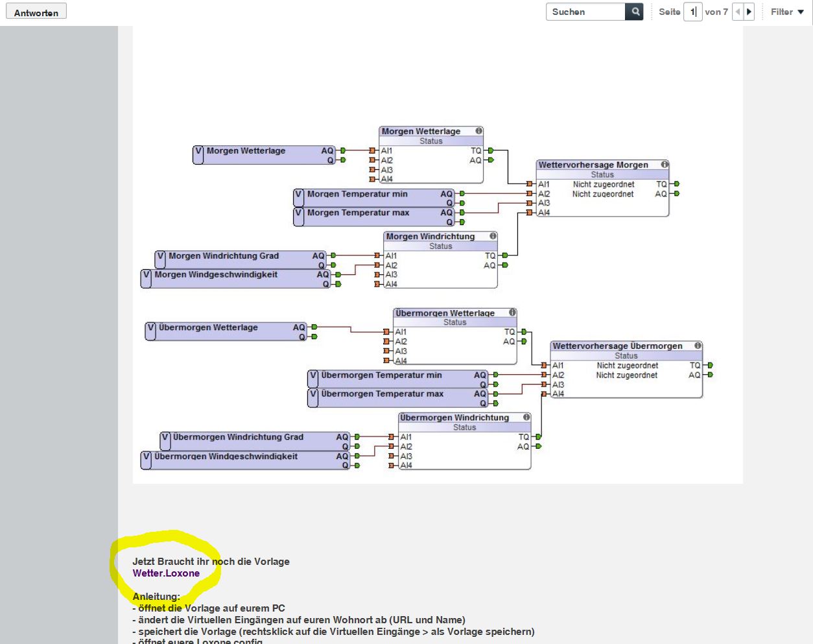Viewport: 813px width, 644px height.
Task: Click info icon on Wettervorhersage Morgen block
Action: point(664,165)
